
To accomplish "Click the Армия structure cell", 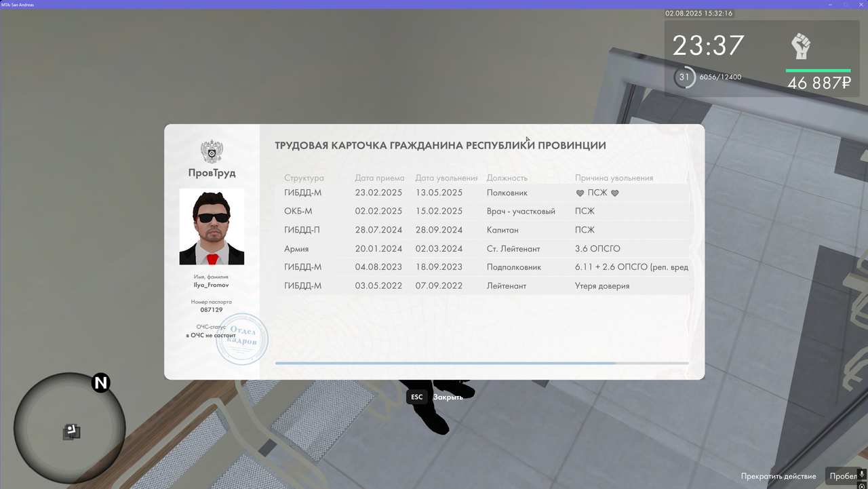I will click(x=296, y=249).
